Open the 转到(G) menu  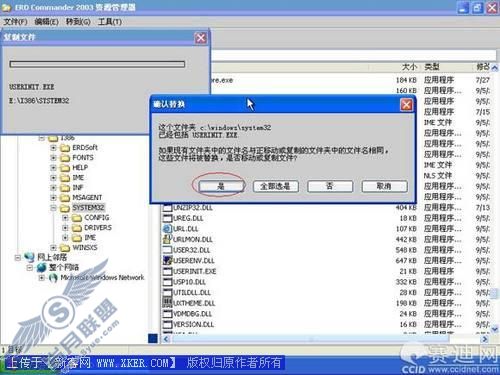point(78,22)
